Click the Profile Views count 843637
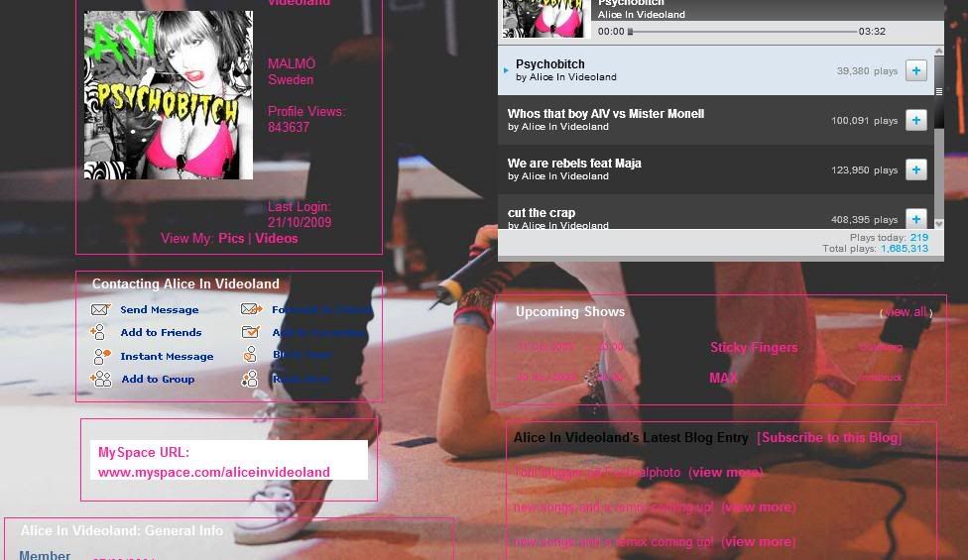Screen dimensions: 968x560 pyautogui.click(x=289, y=127)
